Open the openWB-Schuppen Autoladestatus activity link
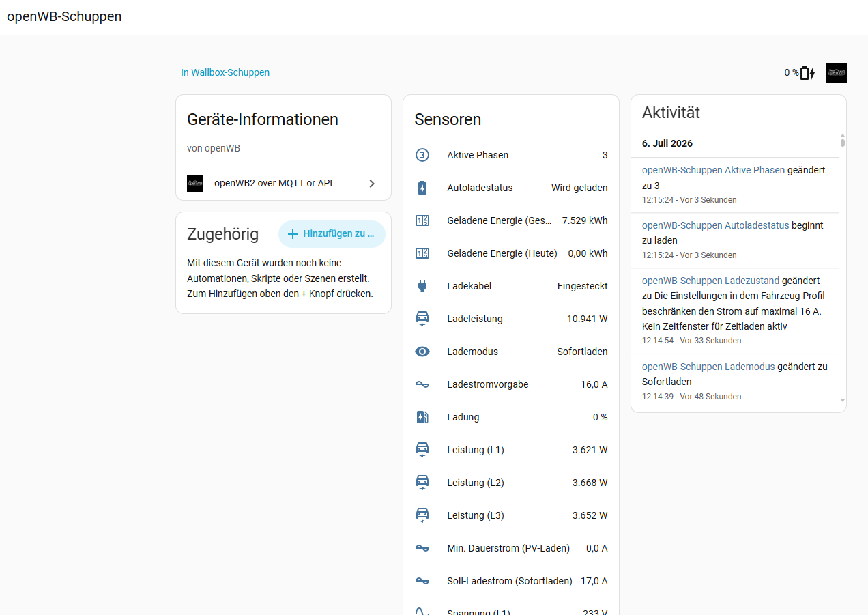This screenshot has height=615, width=868. (x=715, y=225)
